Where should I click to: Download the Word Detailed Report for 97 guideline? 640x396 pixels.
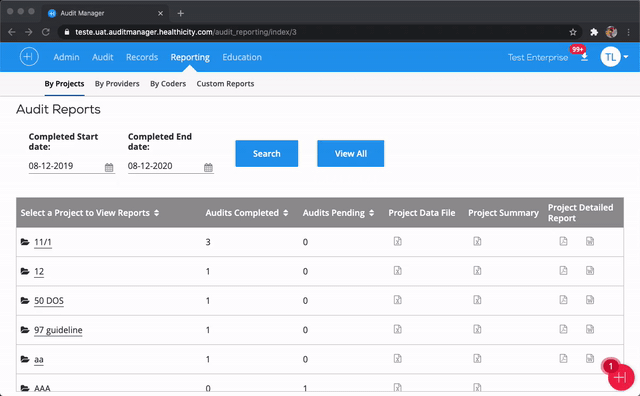(x=590, y=329)
